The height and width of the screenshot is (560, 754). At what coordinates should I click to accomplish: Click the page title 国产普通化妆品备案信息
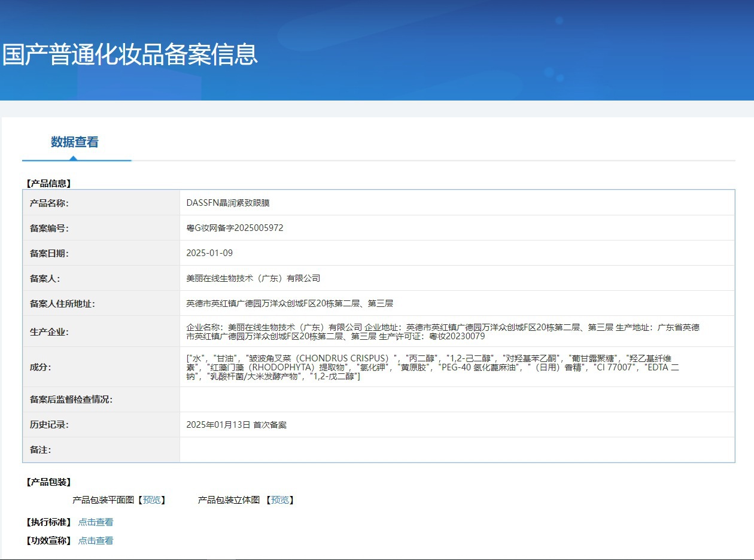tap(130, 54)
